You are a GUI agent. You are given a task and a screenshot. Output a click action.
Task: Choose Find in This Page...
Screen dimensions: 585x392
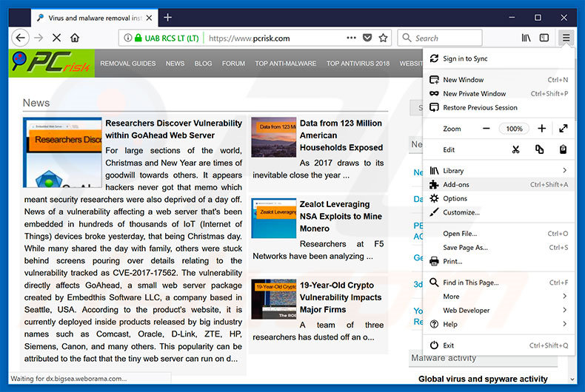tap(498, 283)
